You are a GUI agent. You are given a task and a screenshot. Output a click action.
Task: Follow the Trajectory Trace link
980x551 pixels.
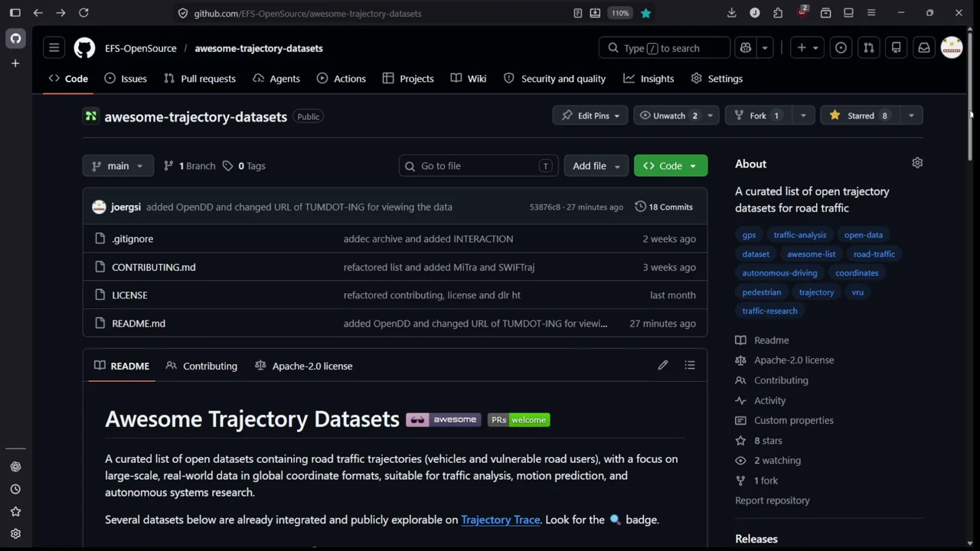tap(501, 520)
